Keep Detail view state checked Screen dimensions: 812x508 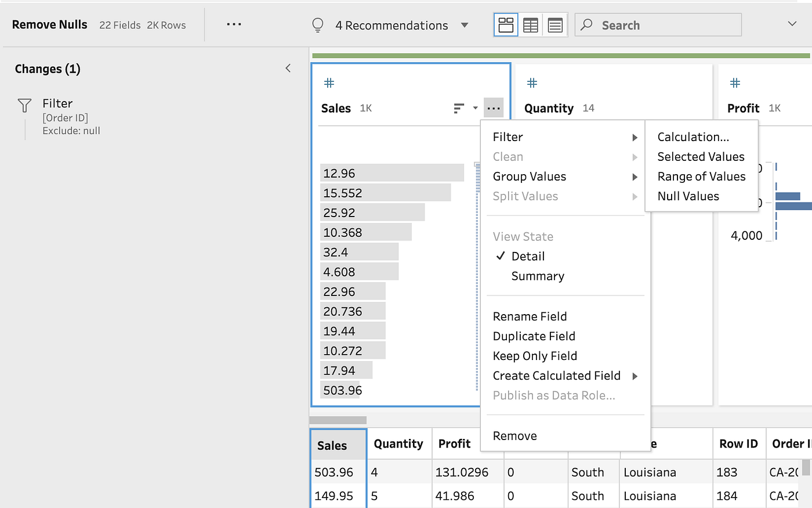[528, 256]
